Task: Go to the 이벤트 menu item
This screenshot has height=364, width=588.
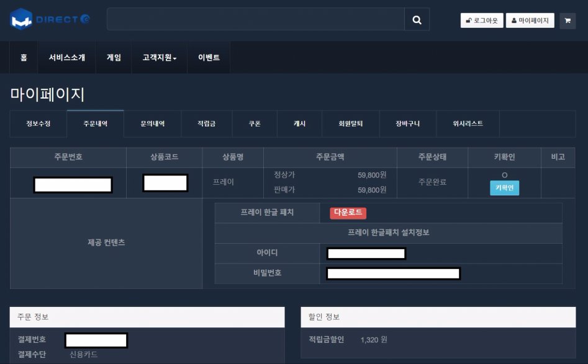Action: click(208, 58)
